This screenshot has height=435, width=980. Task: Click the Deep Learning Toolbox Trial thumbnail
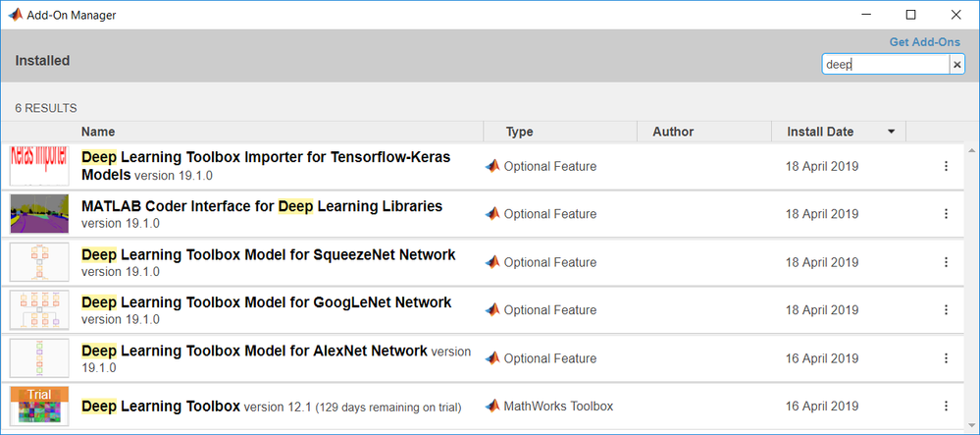click(x=39, y=407)
